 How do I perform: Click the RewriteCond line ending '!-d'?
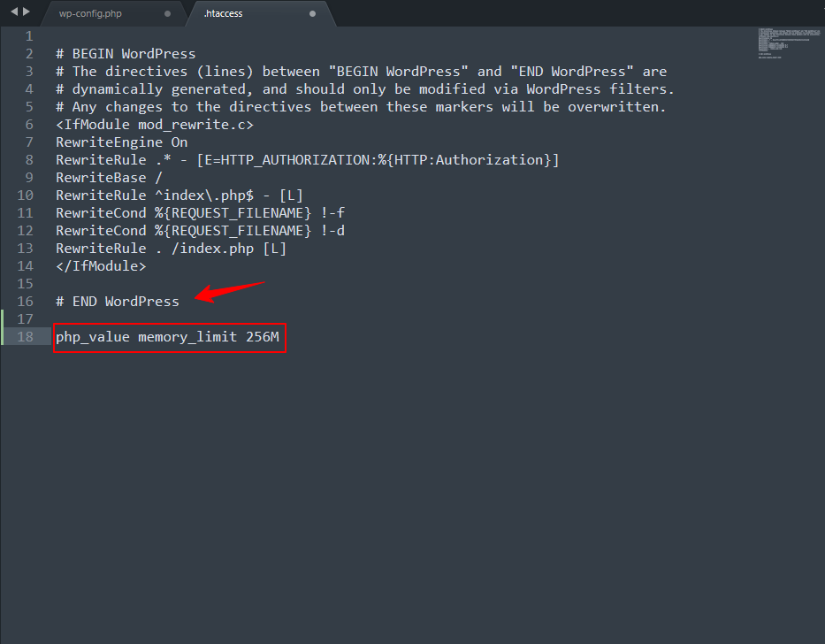[x=201, y=231]
